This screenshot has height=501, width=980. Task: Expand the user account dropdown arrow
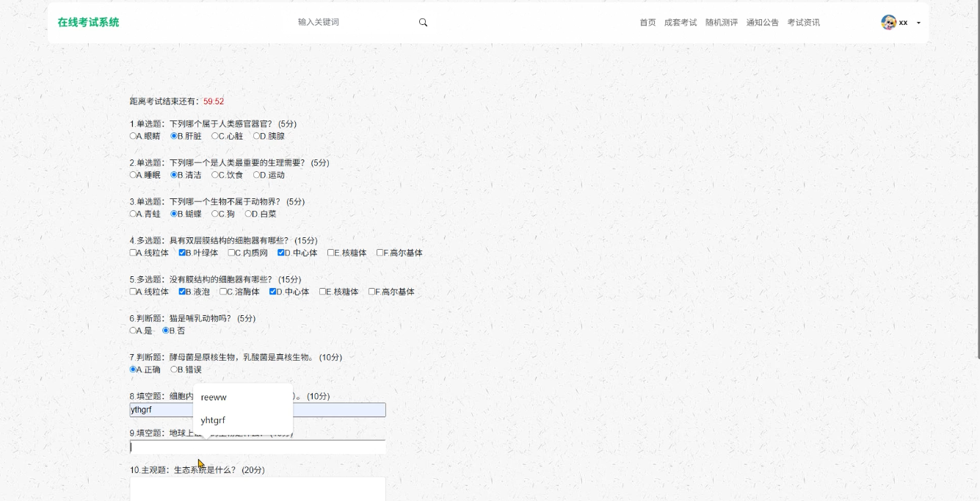point(918,23)
